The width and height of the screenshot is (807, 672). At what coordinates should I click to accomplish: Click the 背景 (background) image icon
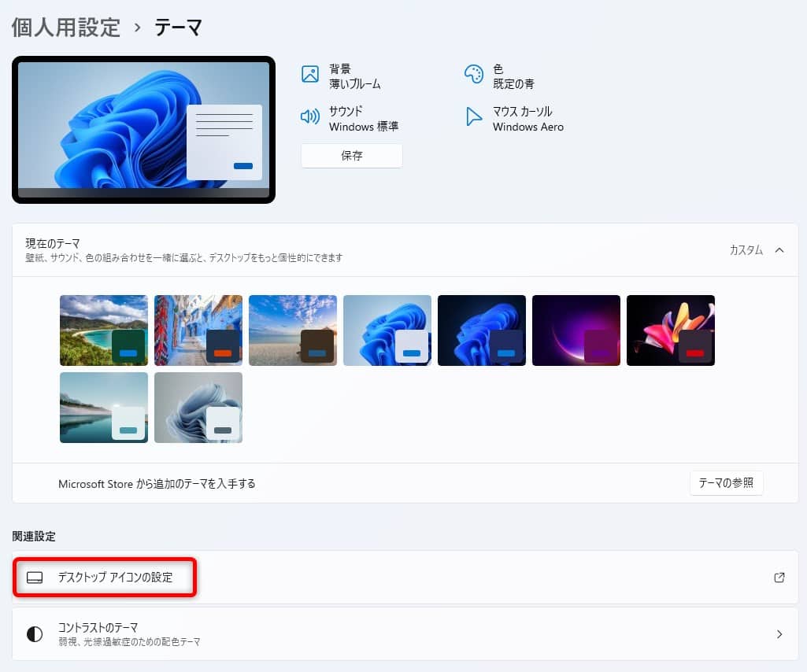pyautogui.click(x=311, y=73)
